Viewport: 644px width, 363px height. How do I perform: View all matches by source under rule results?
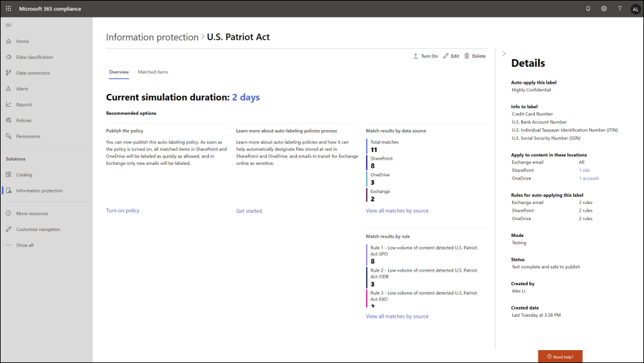click(x=397, y=316)
